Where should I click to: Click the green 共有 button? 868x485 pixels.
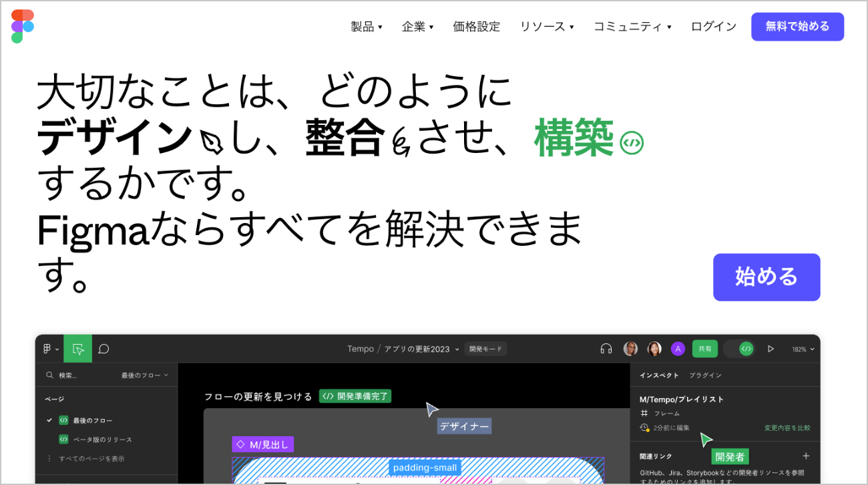705,349
